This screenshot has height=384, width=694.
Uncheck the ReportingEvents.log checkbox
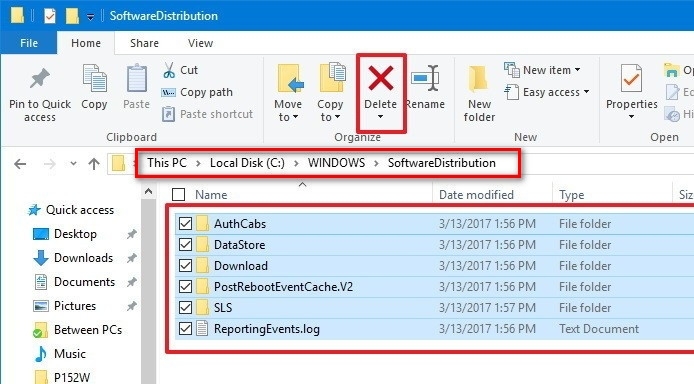coord(185,328)
